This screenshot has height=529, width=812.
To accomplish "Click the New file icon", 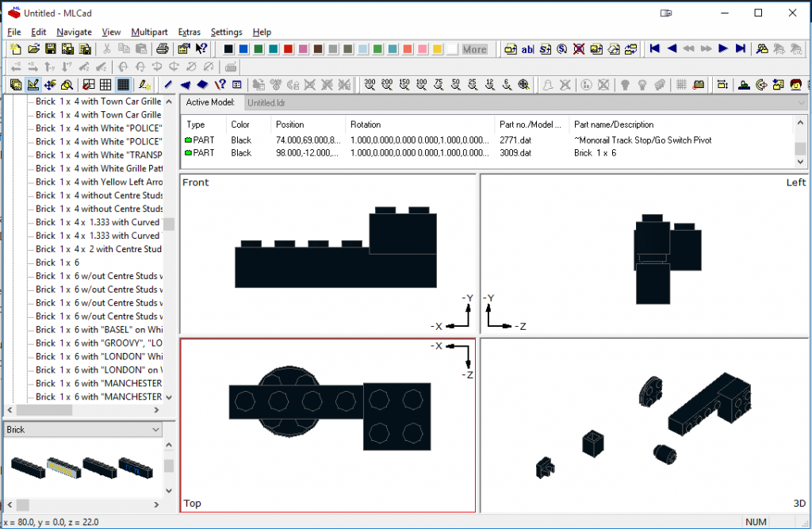I will click(16, 49).
